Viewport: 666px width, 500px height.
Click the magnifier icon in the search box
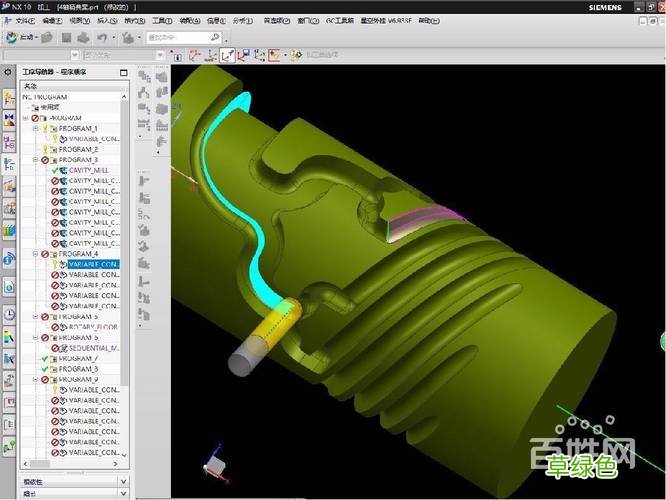215,37
